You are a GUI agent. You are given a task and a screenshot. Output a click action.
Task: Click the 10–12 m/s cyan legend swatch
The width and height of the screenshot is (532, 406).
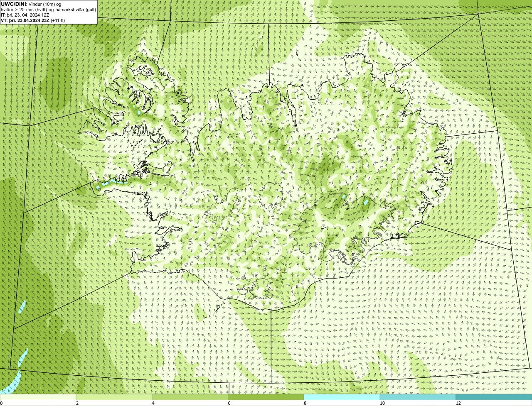click(418, 397)
